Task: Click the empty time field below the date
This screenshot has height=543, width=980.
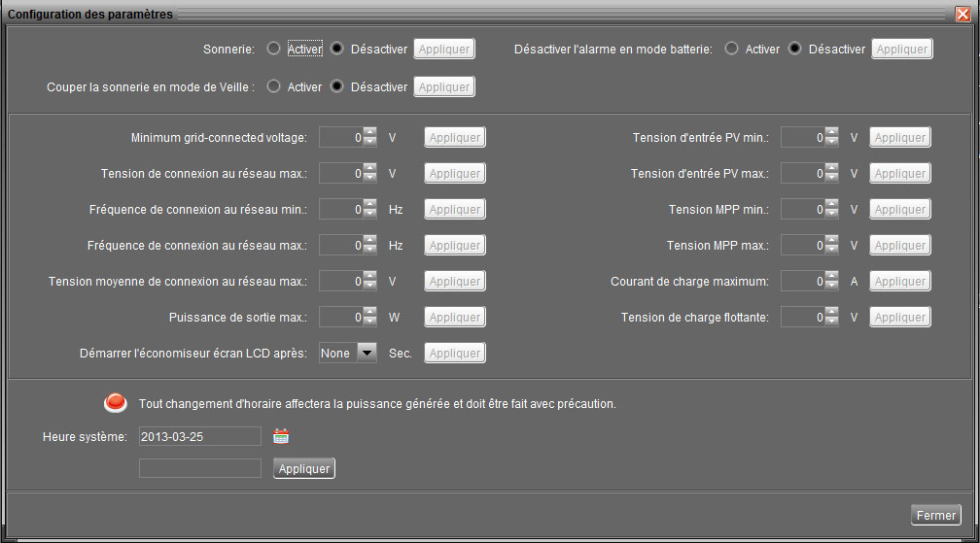Action: pos(200,468)
